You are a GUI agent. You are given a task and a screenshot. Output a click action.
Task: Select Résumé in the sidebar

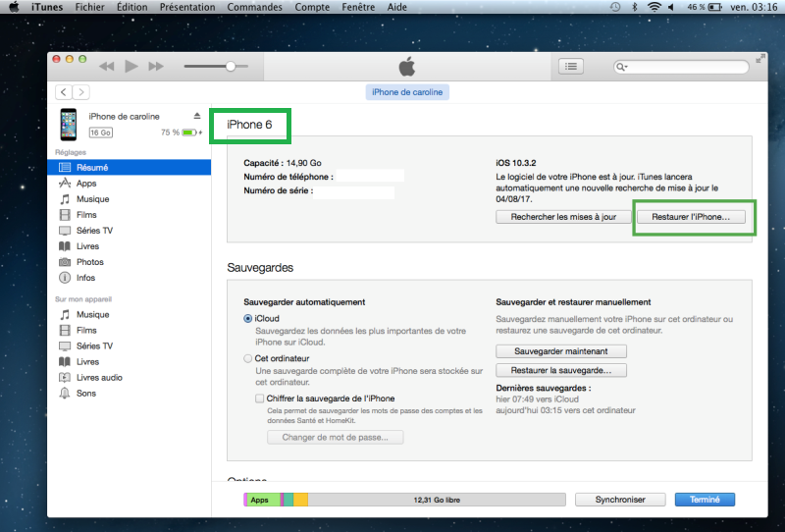[x=129, y=167]
